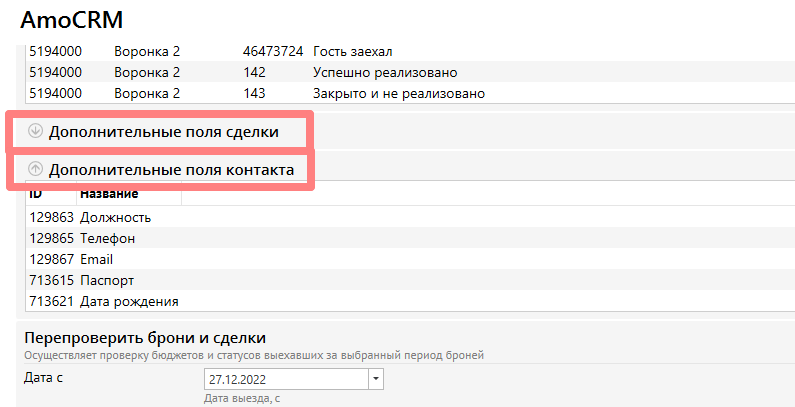795x407 pixels.
Task: Expand the Дополнительные поля сделки section arrow
Action: click(35, 131)
